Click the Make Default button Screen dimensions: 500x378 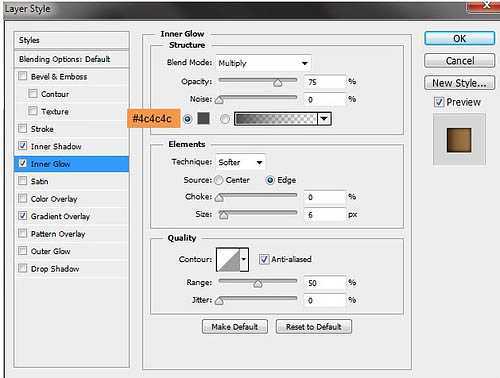coord(235,327)
